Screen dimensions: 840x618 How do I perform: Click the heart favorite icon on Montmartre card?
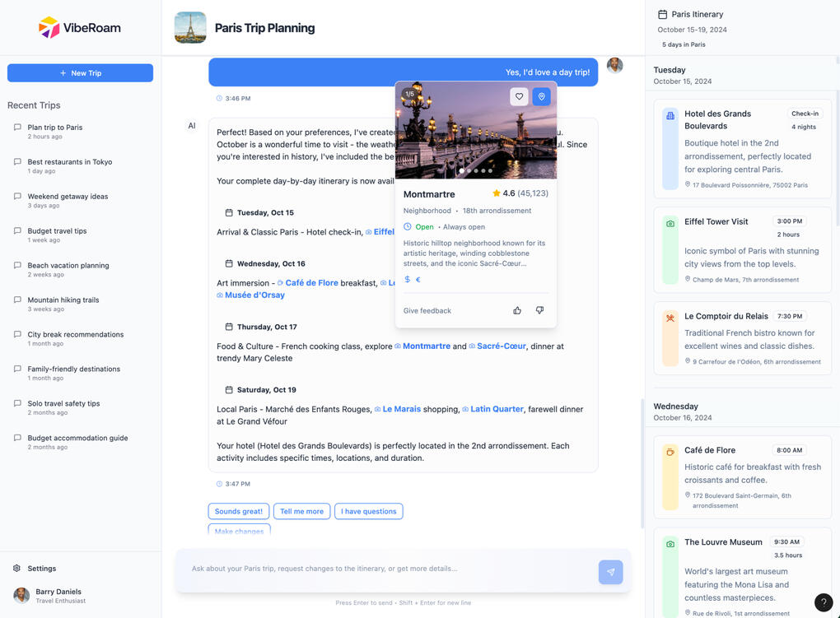coord(519,97)
